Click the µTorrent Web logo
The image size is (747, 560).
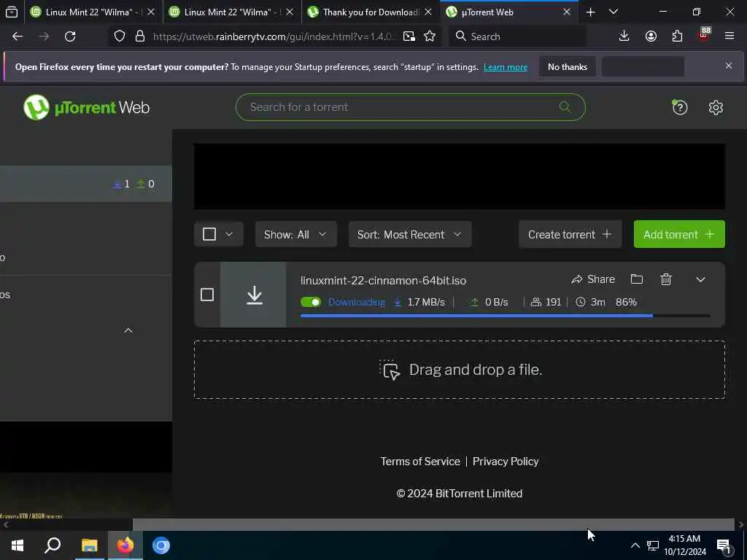(x=86, y=107)
